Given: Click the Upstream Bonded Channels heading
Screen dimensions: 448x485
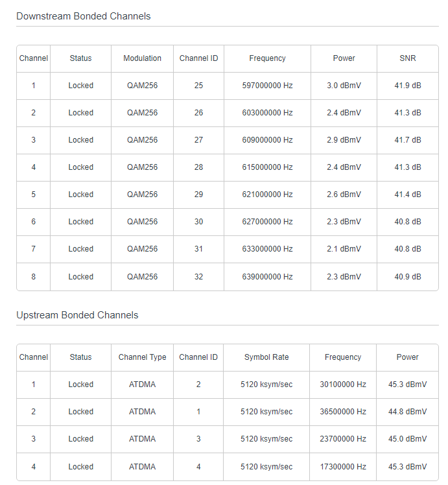Looking at the screenshot, I should click(77, 315).
